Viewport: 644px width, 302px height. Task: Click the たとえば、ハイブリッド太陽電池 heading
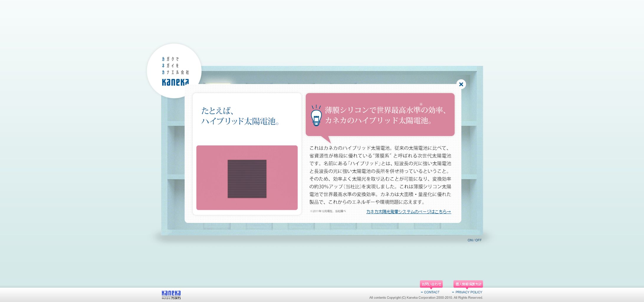241,116
